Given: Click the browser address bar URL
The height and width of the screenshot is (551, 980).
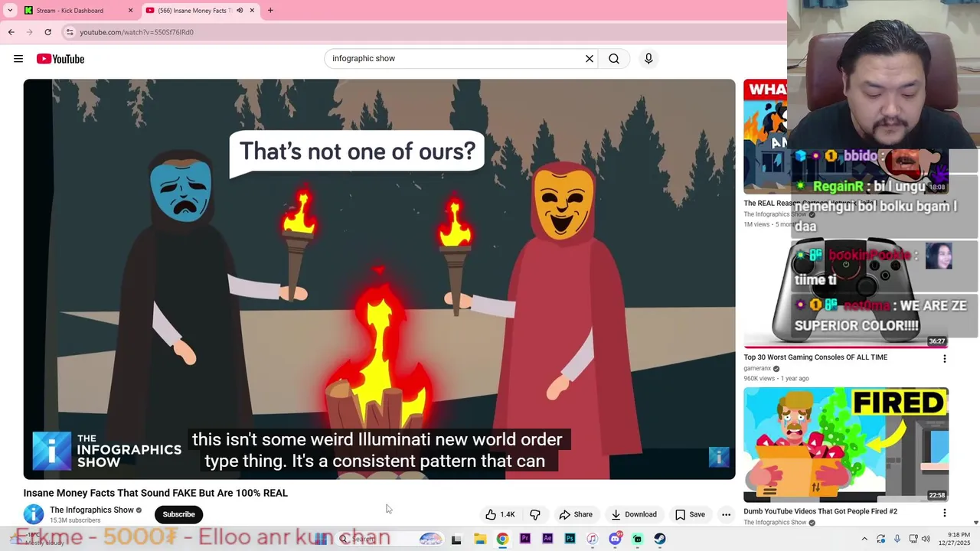Looking at the screenshot, I should (136, 32).
